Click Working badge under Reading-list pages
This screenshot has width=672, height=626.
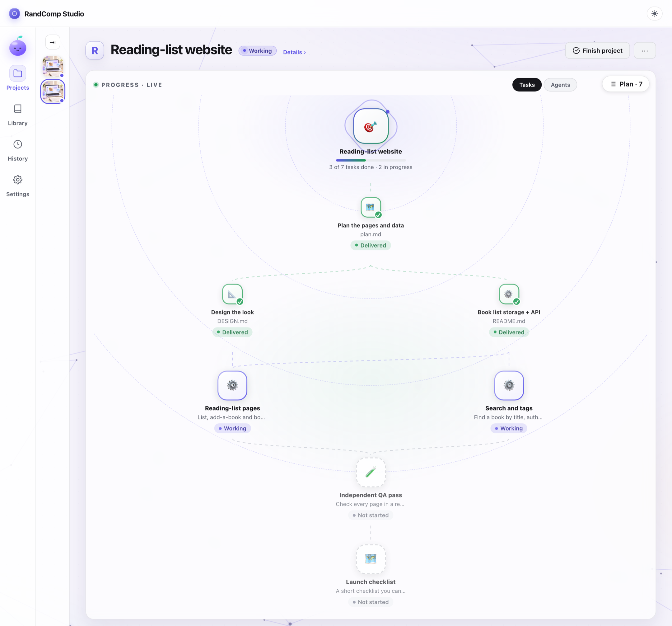click(x=232, y=428)
